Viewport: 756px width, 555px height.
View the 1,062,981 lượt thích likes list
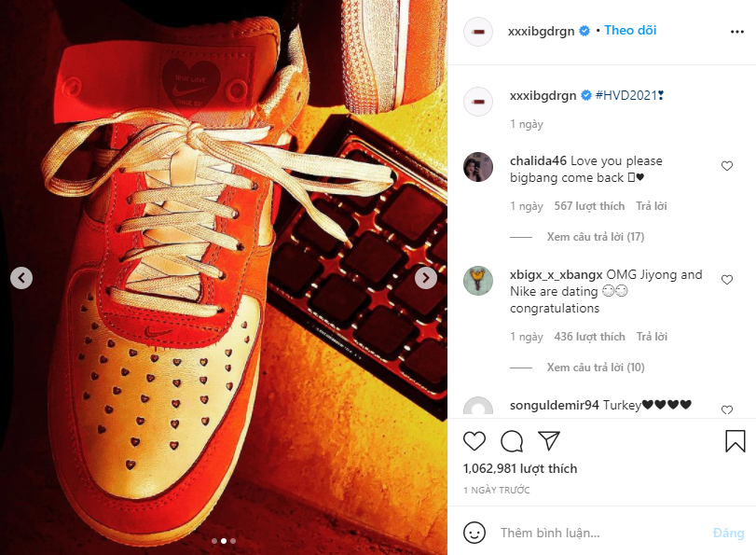(520, 468)
